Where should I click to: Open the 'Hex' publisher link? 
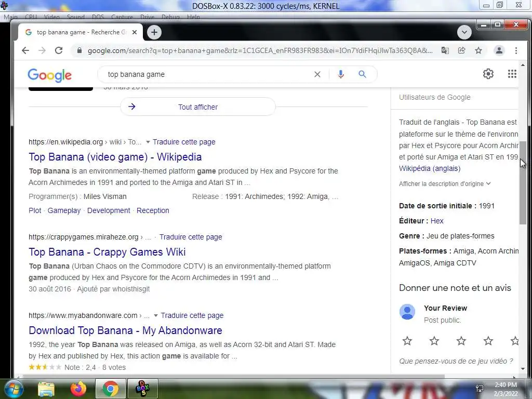[437, 221]
